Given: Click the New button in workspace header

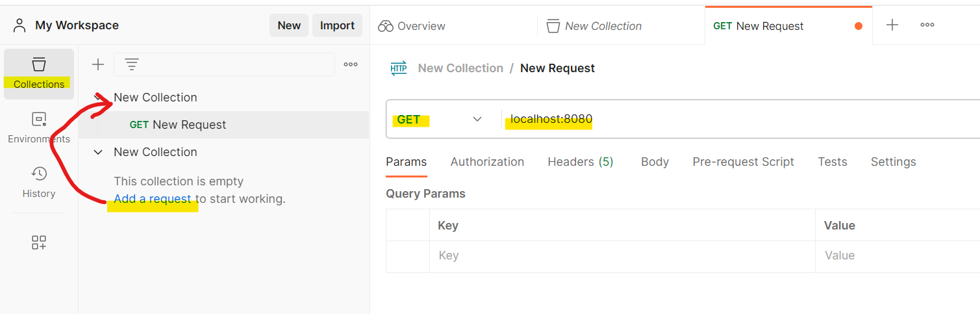Looking at the screenshot, I should tap(289, 25).
